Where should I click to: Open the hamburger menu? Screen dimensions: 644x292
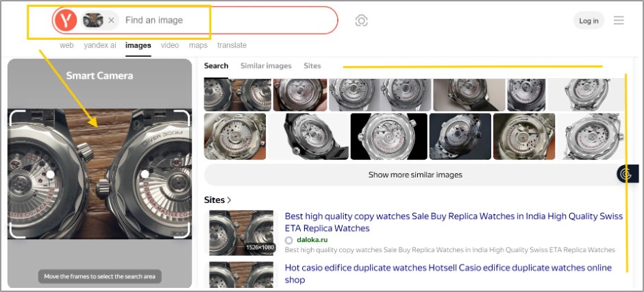(619, 21)
